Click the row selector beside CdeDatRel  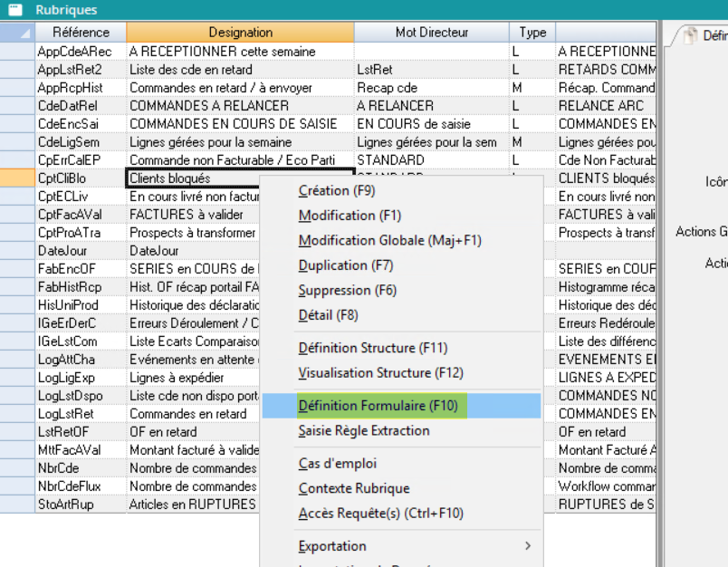(17, 106)
